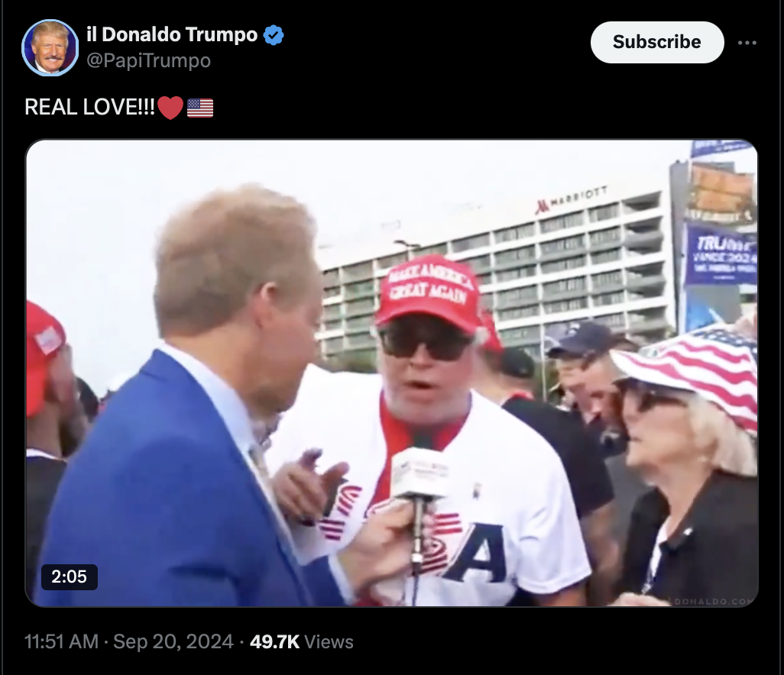Click the blue verified badge
The height and width of the screenshot is (675, 784).
click(274, 35)
